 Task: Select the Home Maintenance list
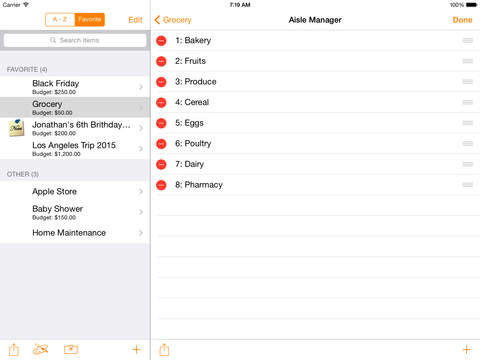pos(75,233)
